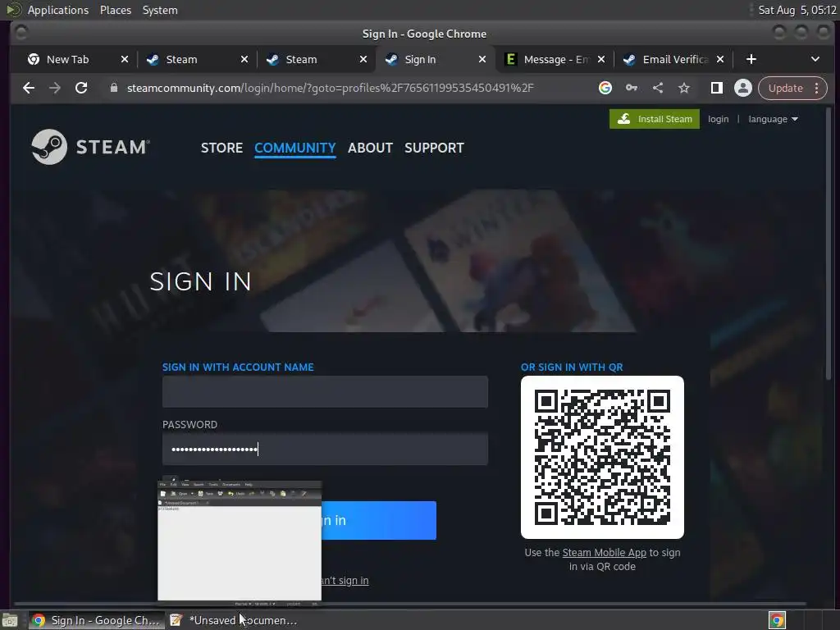Open the language dropdown
This screenshot has width=840, height=630.
coord(773,119)
